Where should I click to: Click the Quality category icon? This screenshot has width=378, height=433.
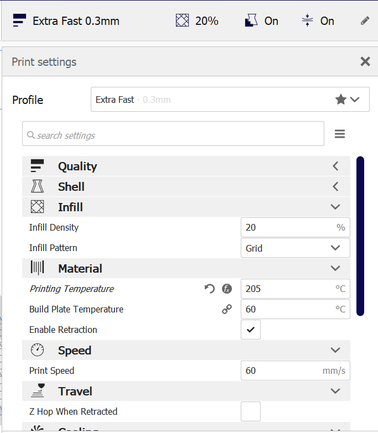pyautogui.click(x=37, y=166)
